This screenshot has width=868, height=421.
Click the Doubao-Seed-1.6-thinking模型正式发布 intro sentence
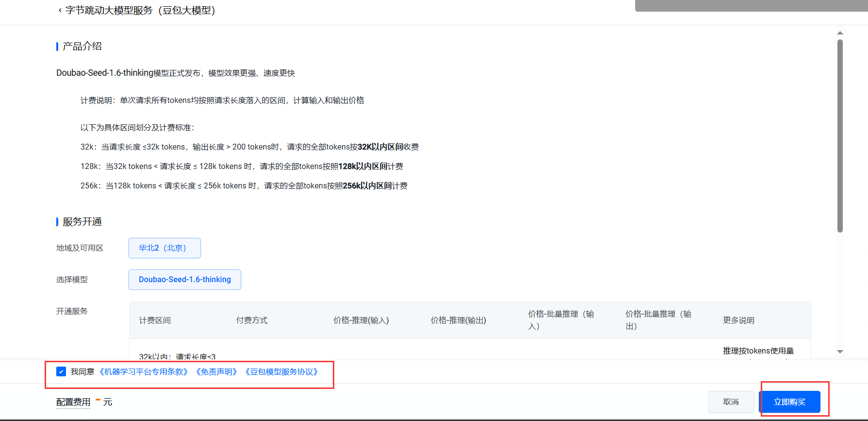point(176,73)
